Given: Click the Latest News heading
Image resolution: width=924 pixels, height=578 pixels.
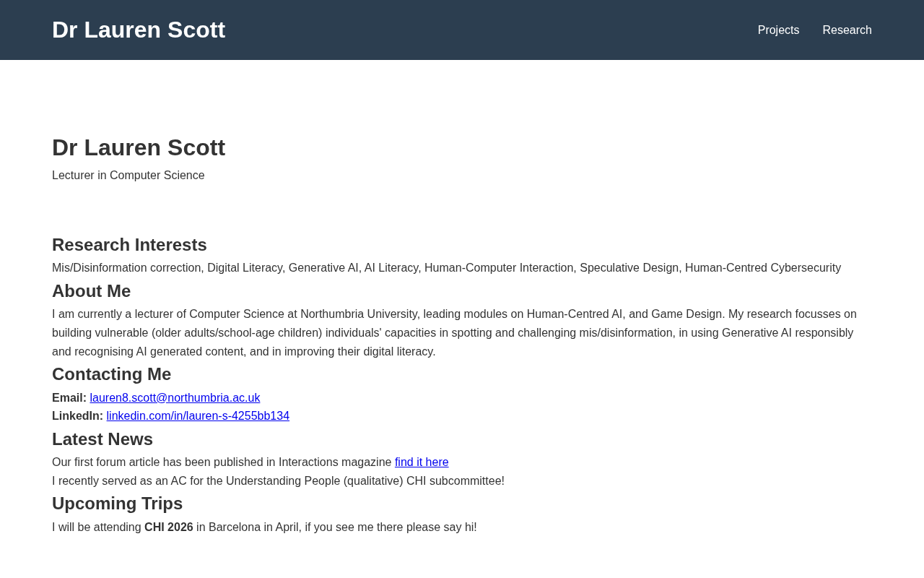Looking at the screenshot, I should (103, 439).
